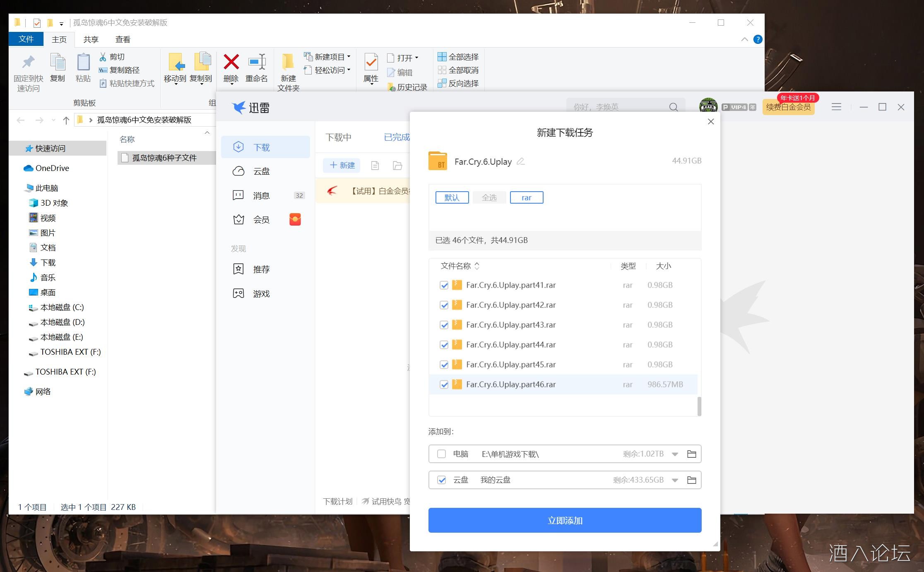Switch to the 共享 ribbon tab
Viewport: 924px width, 572px height.
point(91,39)
